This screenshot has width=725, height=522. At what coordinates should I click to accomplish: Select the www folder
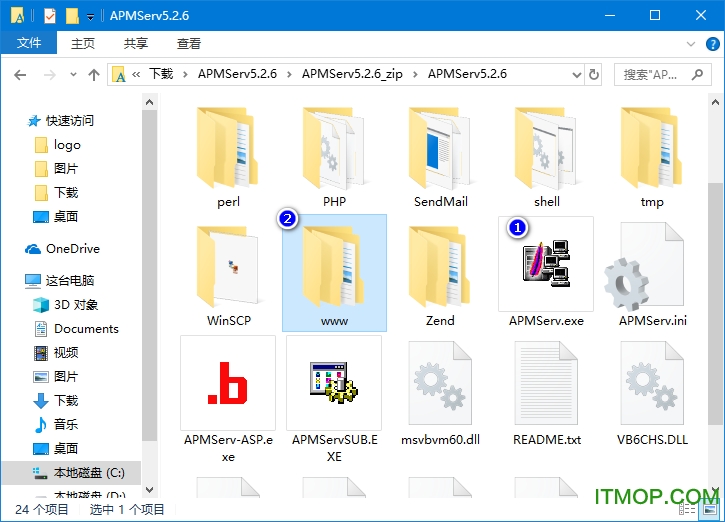tap(334, 273)
